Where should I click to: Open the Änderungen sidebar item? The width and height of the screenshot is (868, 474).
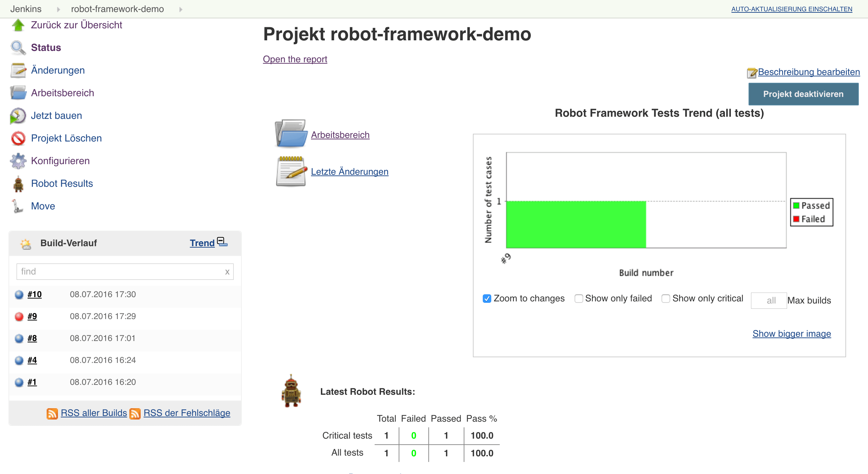coord(58,70)
